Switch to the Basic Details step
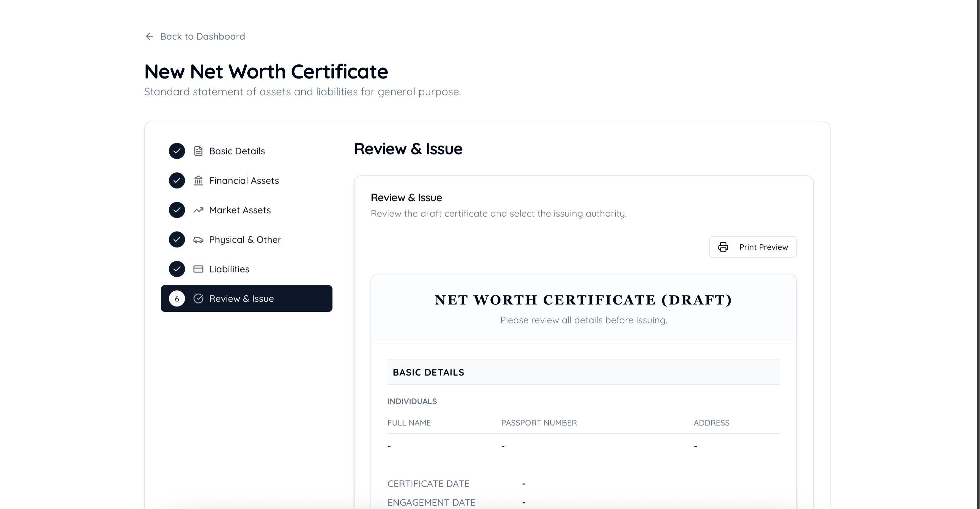Screen dimensions: 980x509 (237, 151)
